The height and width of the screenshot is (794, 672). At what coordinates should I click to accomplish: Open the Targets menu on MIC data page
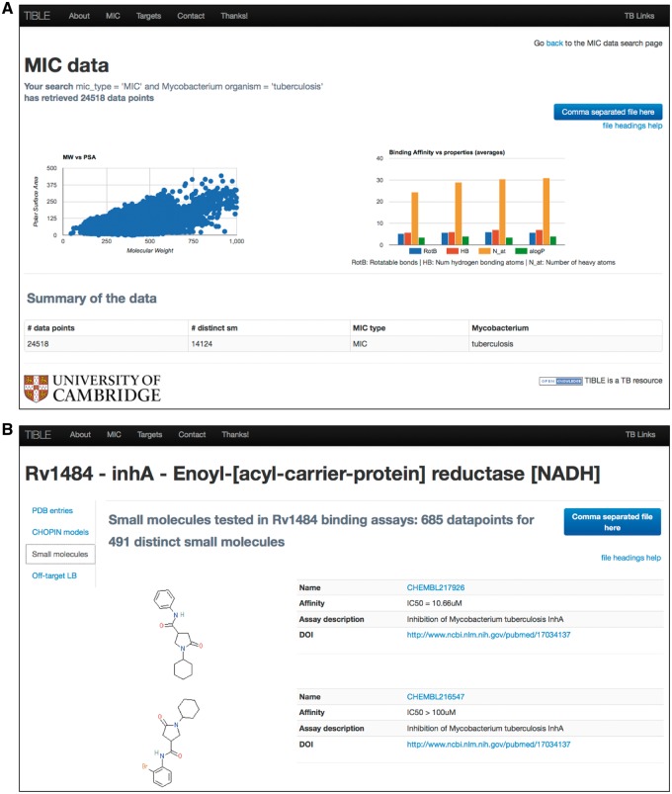(x=150, y=18)
